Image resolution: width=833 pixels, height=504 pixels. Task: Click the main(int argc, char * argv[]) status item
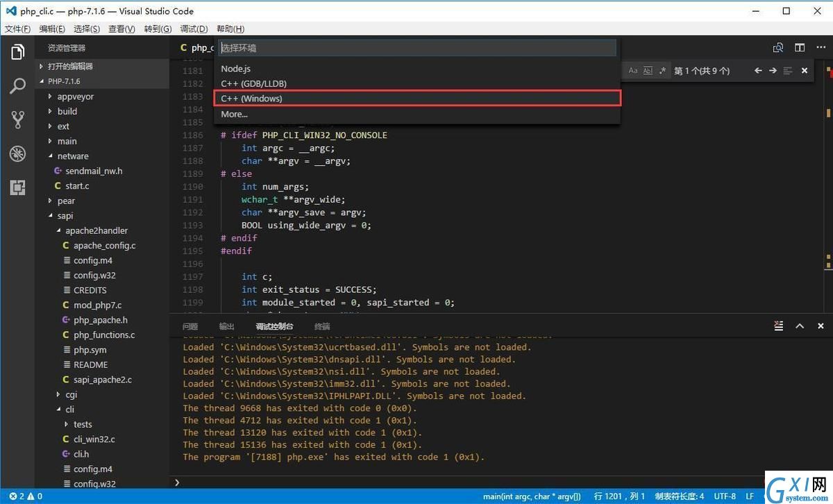tap(532, 496)
